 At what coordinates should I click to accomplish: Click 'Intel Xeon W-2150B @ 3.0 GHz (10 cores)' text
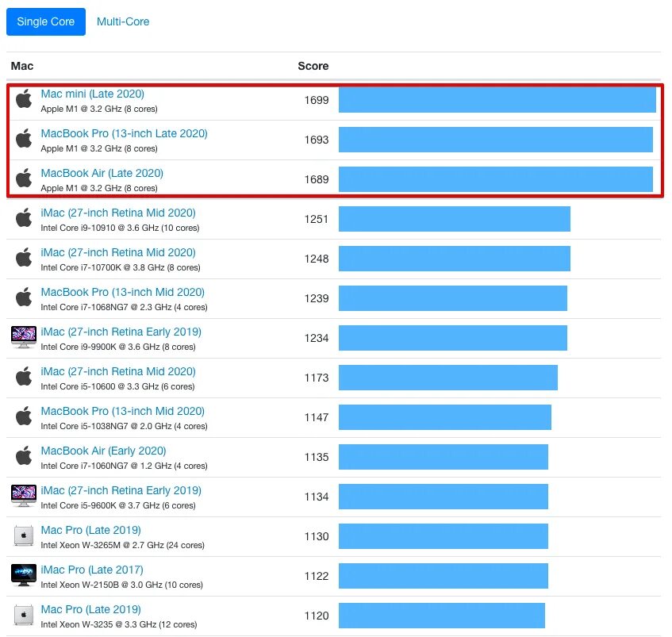[121, 585]
